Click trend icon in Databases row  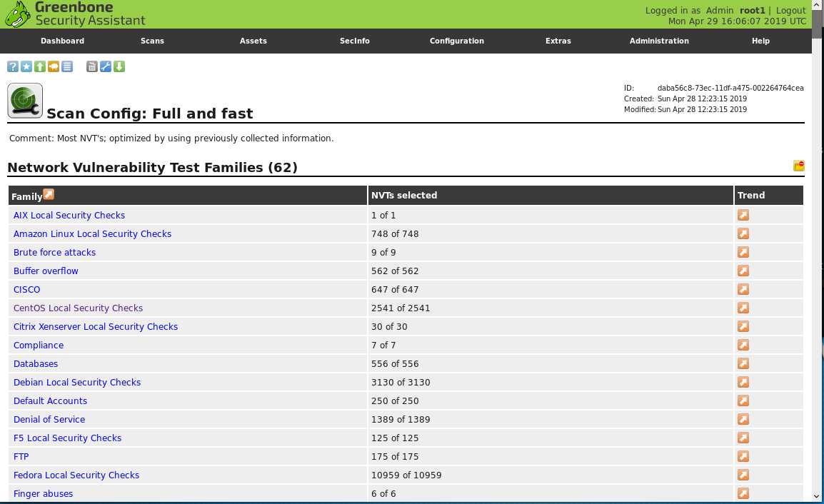click(743, 363)
